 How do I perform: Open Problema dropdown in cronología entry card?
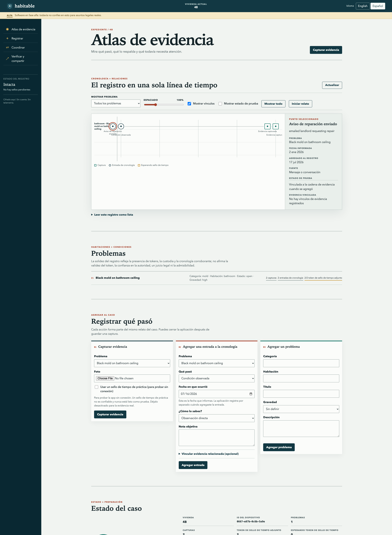point(217,363)
